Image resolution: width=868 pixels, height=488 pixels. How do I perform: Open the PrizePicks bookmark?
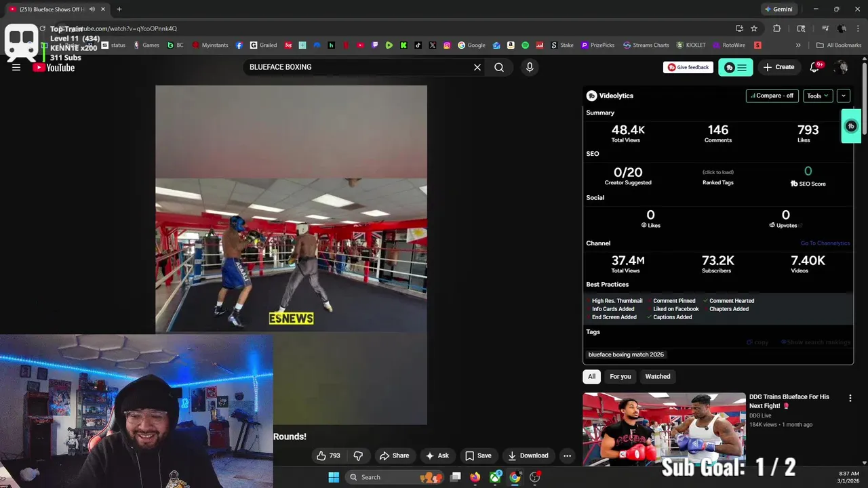597,45
